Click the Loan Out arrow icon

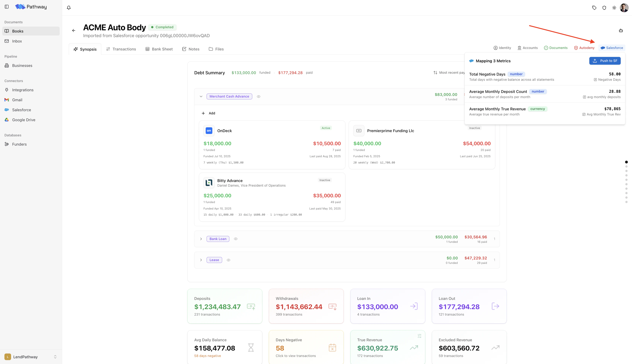(x=495, y=306)
